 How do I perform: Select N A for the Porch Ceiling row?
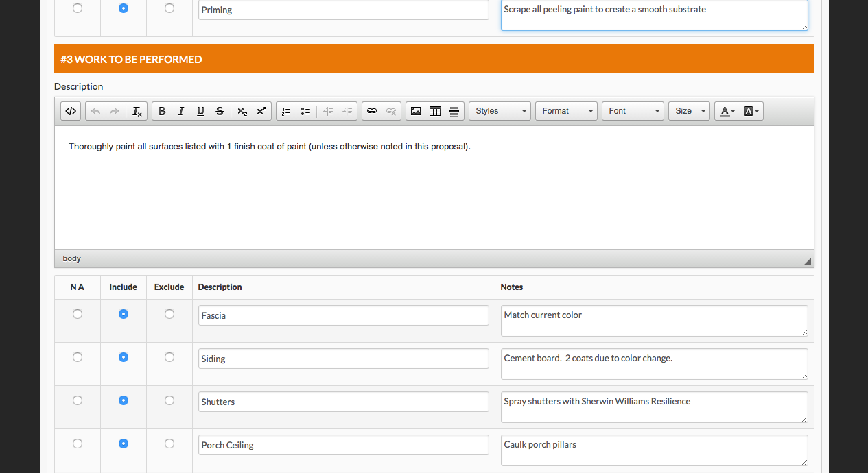78,444
